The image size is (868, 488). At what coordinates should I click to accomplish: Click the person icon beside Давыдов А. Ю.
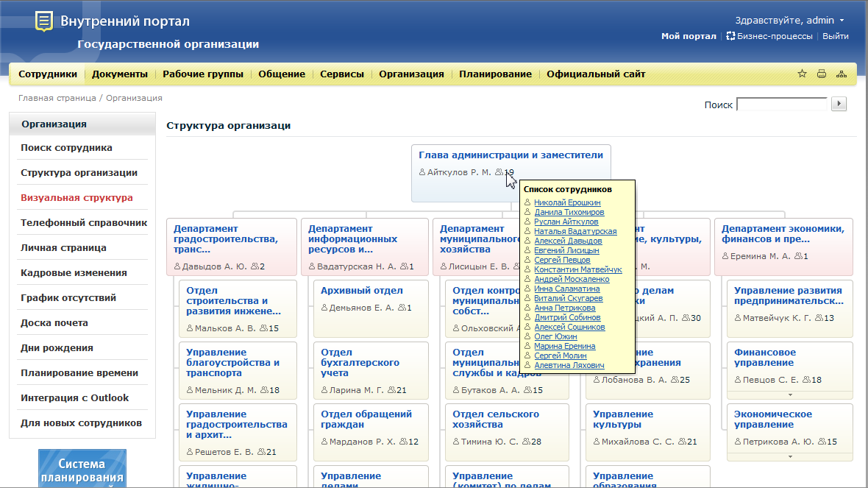177,266
